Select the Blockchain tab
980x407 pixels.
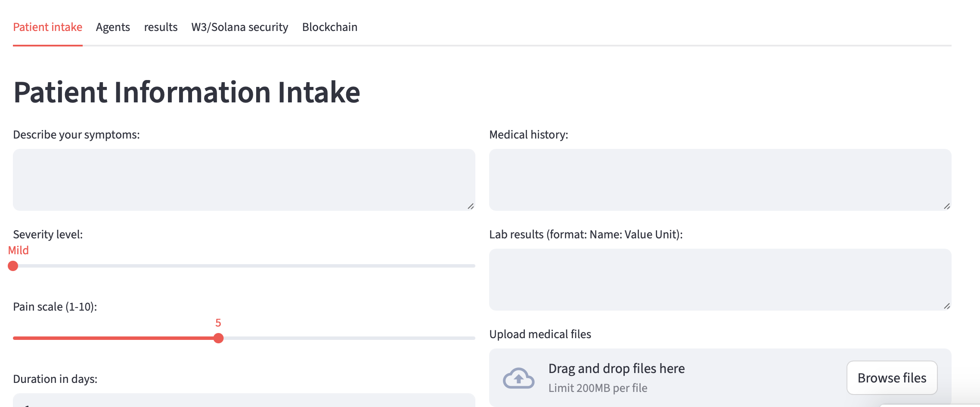click(x=329, y=27)
